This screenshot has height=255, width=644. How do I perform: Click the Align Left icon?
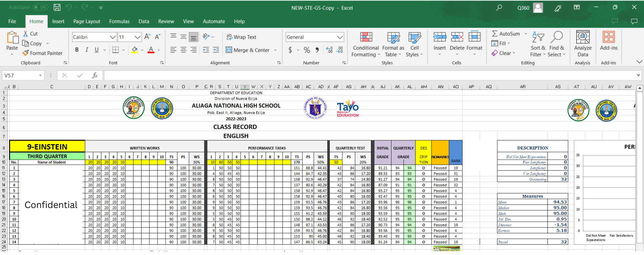[x=173, y=50]
